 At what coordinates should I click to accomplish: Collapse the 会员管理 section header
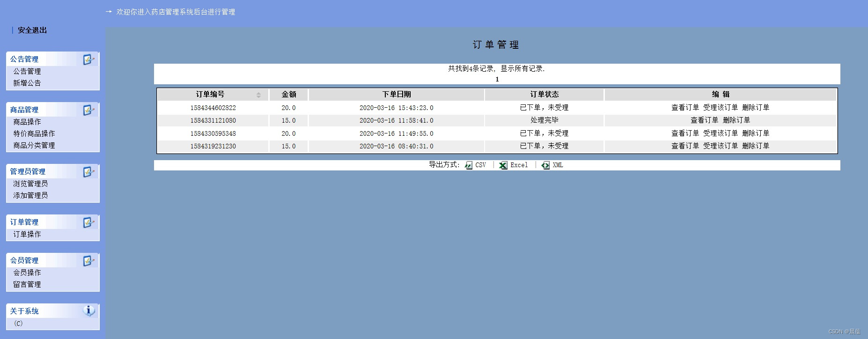click(53, 260)
